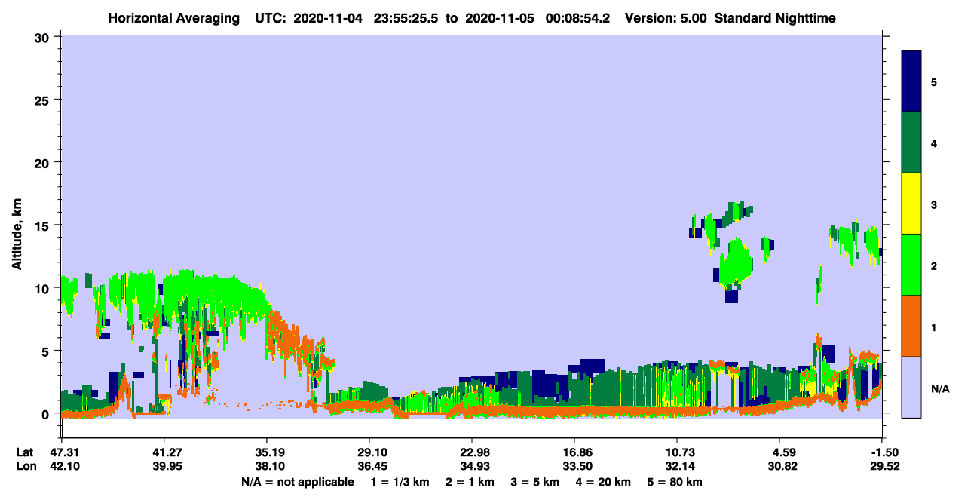
Task: Click the legend text 'N/A = not applicable'
Action: point(297,482)
